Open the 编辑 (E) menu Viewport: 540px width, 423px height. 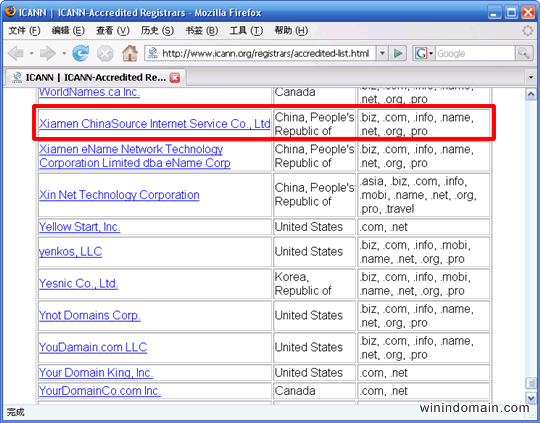68,31
